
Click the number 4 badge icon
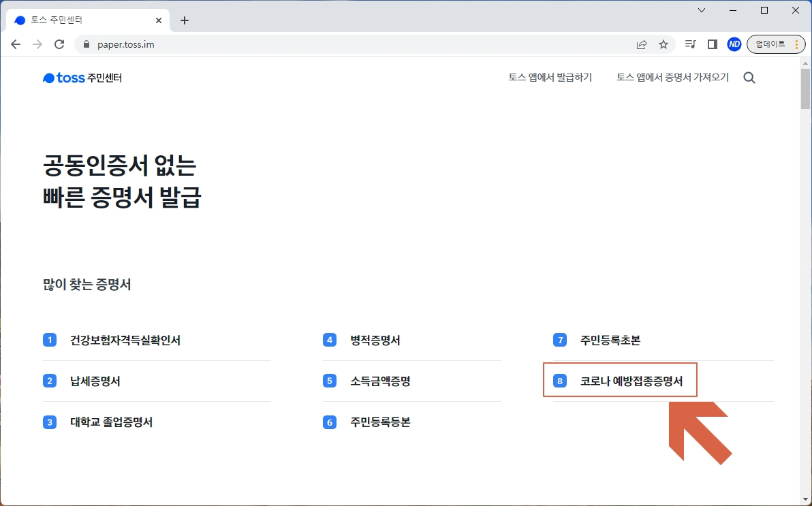tap(329, 341)
